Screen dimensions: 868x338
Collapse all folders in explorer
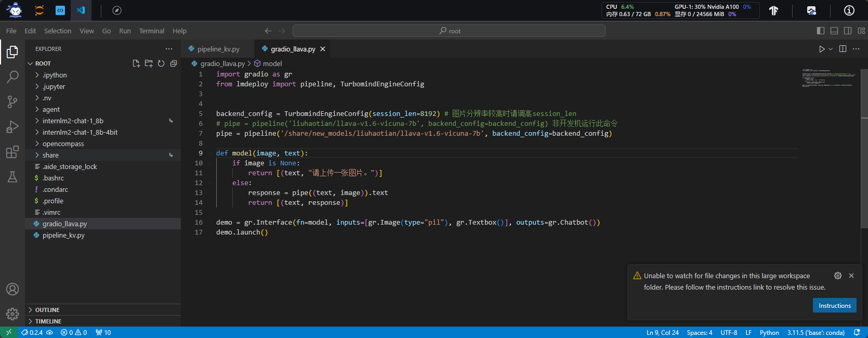point(174,63)
